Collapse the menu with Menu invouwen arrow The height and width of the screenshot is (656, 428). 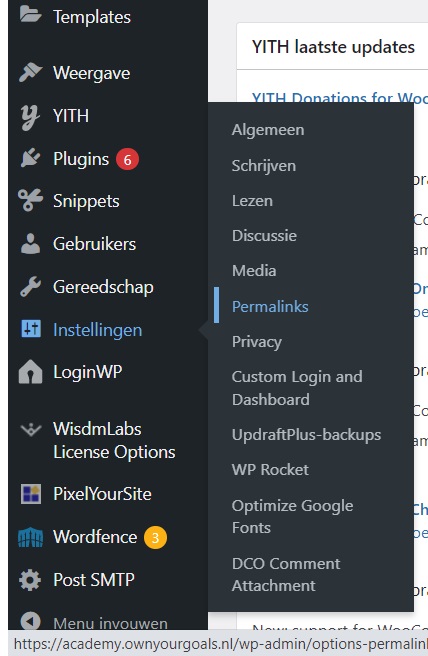(x=31, y=621)
